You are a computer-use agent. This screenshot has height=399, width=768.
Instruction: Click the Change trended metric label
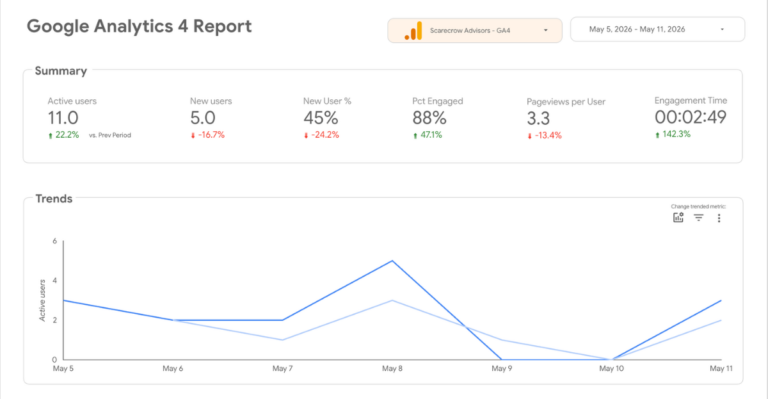click(698, 207)
